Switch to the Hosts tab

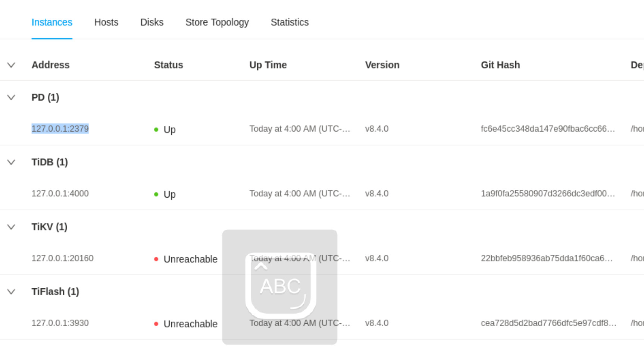[106, 22]
